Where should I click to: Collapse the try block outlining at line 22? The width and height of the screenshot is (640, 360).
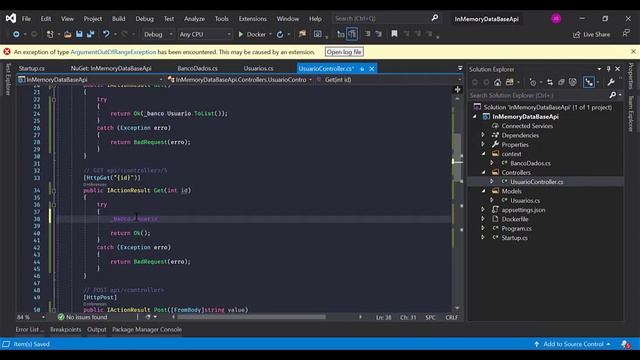pos(54,100)
